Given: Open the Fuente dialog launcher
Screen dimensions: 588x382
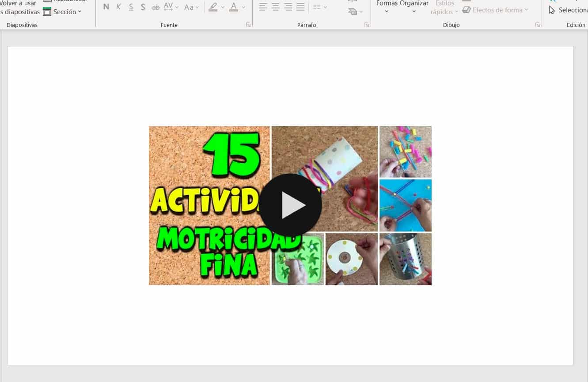Looking at the screenshot, I should pos(248,25).
